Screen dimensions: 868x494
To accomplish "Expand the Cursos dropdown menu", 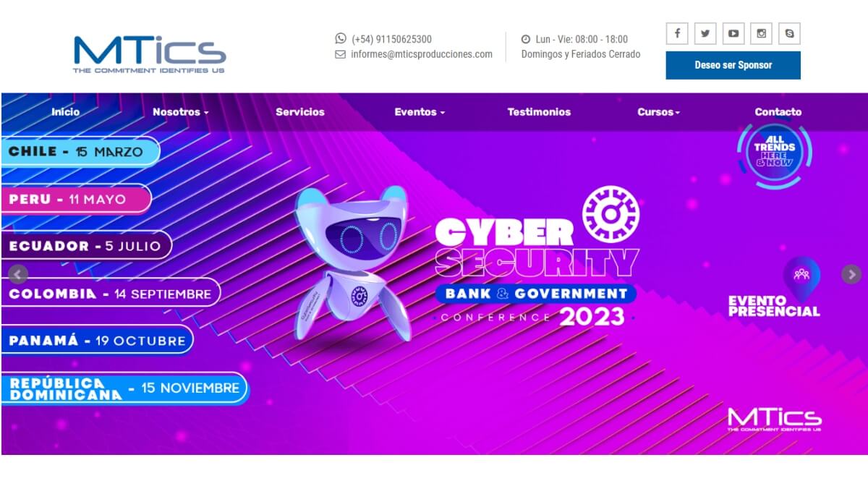I will (x=658, y=112).
